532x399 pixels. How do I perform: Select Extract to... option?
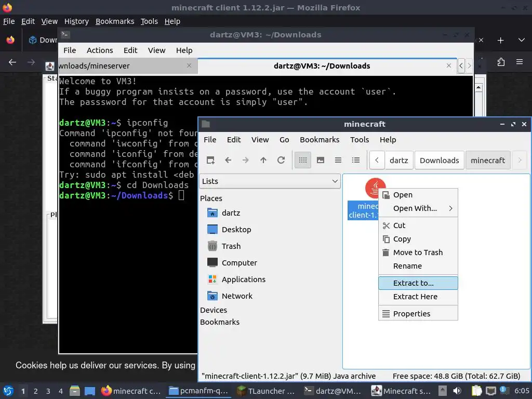(x=418, y=283)
